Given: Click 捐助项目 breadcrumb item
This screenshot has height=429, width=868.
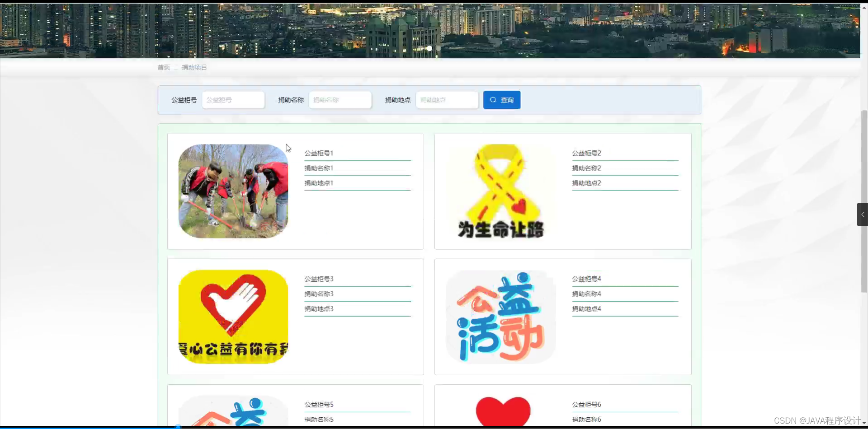Looking at the screenshot, I should [194, 67].
